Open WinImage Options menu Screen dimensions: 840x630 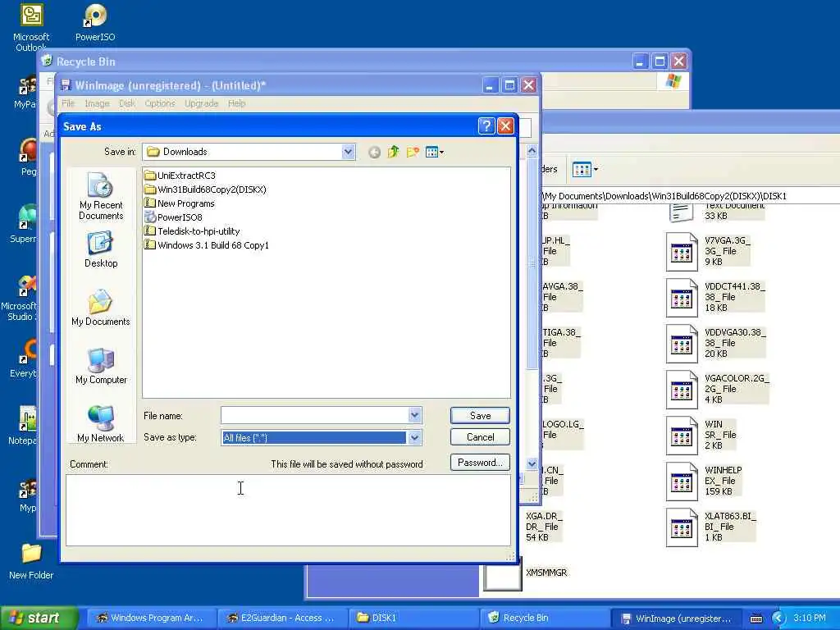coord(160,103)
